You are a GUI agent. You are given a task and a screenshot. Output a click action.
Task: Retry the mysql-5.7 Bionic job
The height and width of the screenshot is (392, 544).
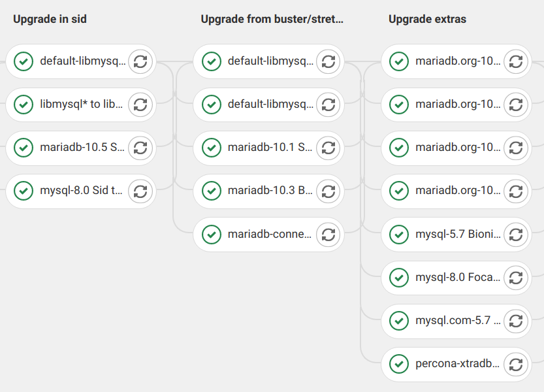[x=515, y=234]
